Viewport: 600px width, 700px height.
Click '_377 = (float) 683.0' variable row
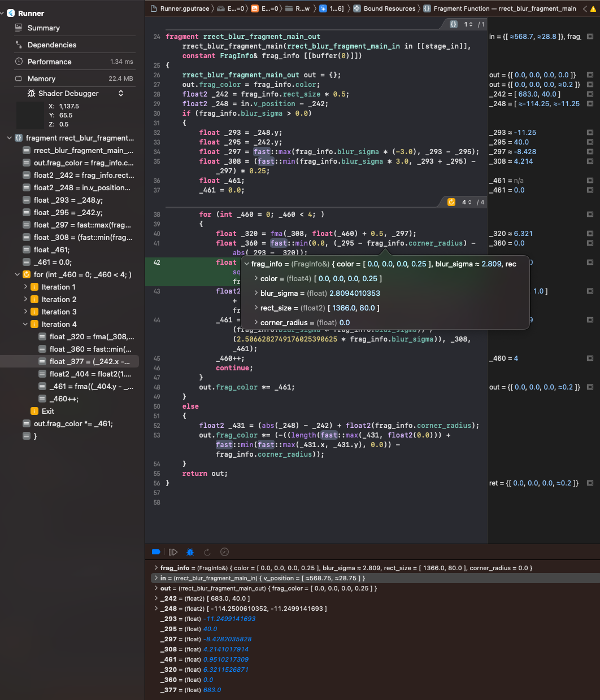191,690
